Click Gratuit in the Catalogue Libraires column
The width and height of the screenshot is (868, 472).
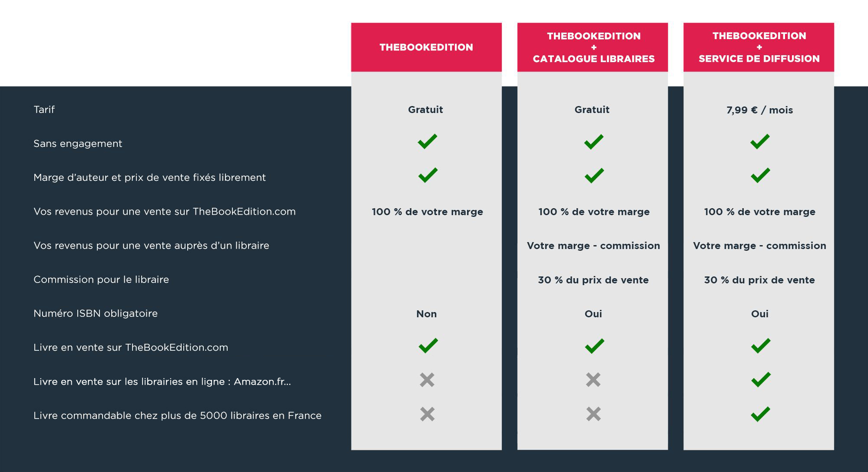click(592, 110)
